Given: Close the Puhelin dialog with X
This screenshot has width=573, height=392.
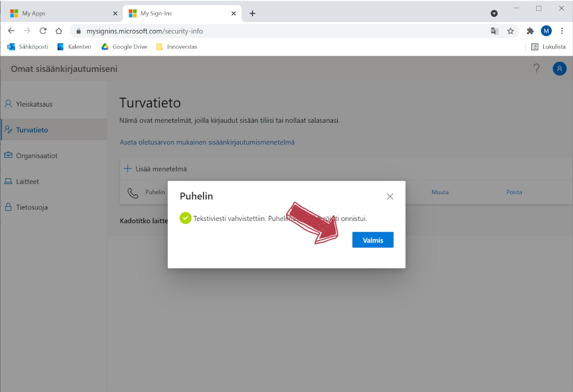Looking at the screenshot, I should pos(390,197).
